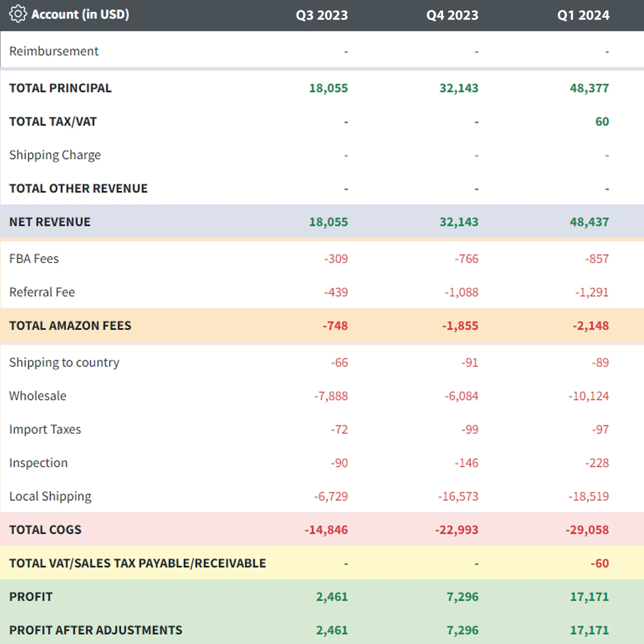The width and height of the screenshot is (644, 644).
Task: Select the Referral Fee row label
Action: (42, 292)
